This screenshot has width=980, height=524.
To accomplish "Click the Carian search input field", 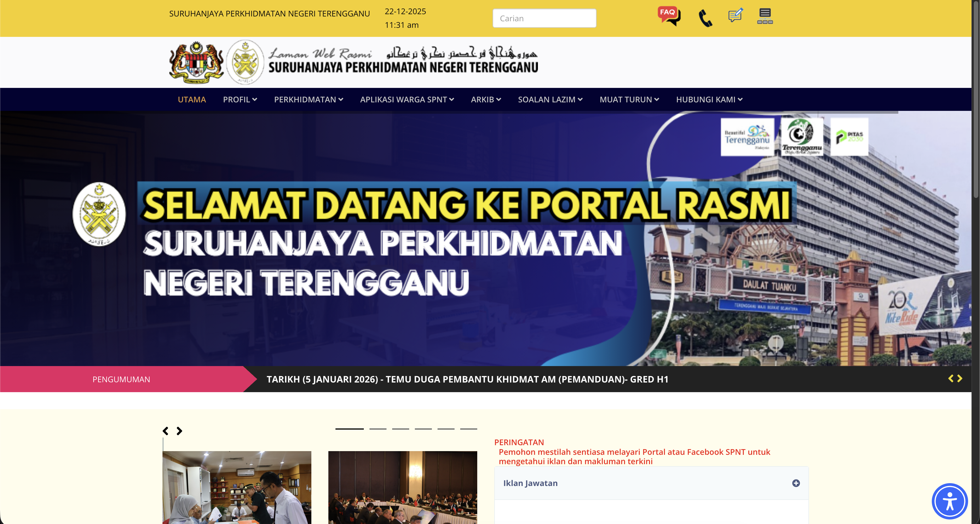I will point(544,18).
